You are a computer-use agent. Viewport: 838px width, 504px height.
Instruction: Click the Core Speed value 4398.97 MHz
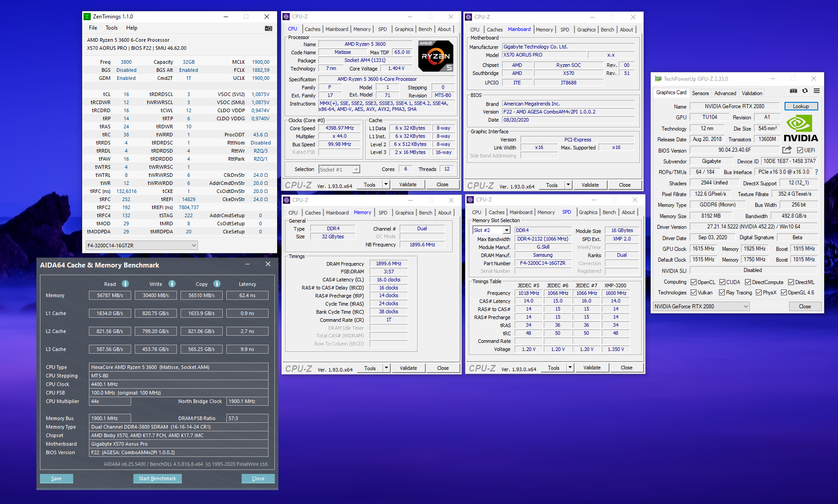coord(340,128)
